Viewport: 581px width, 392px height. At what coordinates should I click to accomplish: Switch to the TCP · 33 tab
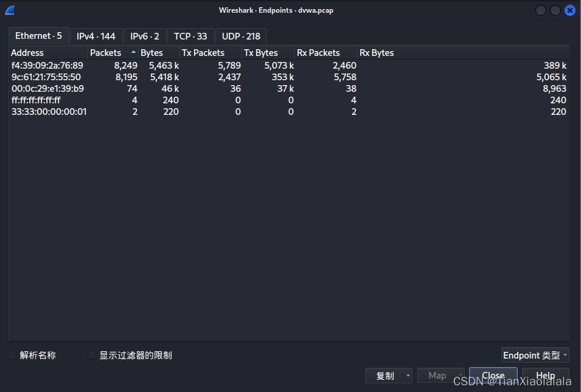(190, 36)
